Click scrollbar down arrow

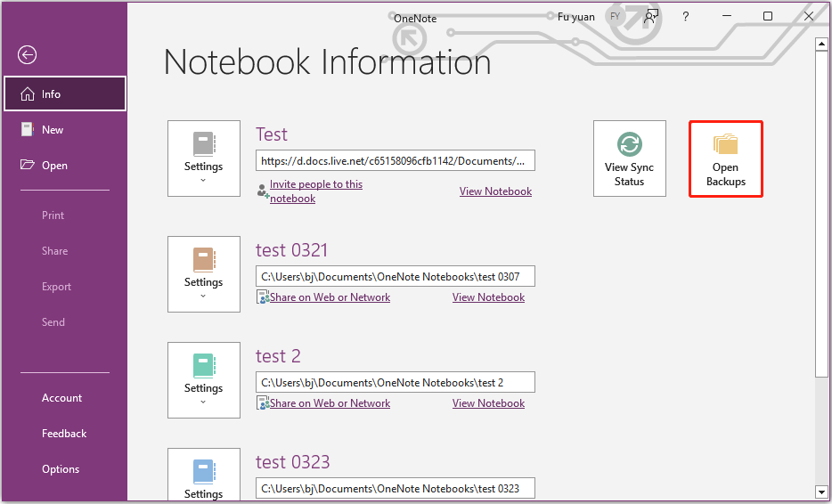pos(821,492)
